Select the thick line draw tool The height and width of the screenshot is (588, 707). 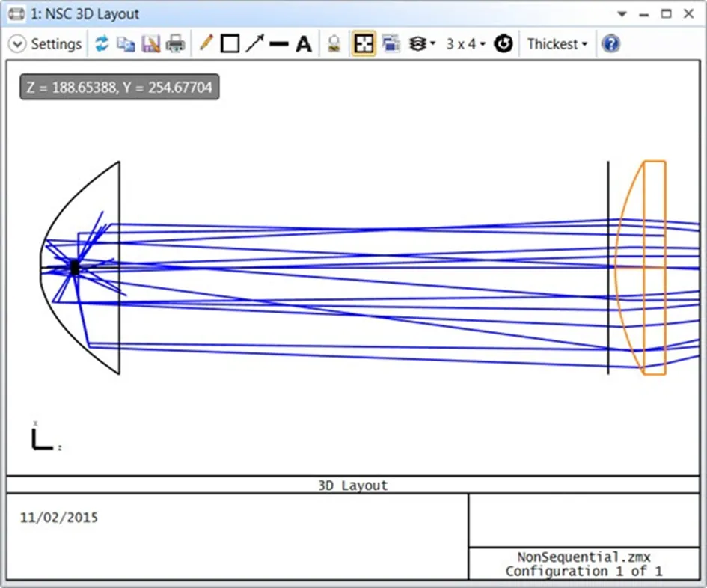click(278, 44)
